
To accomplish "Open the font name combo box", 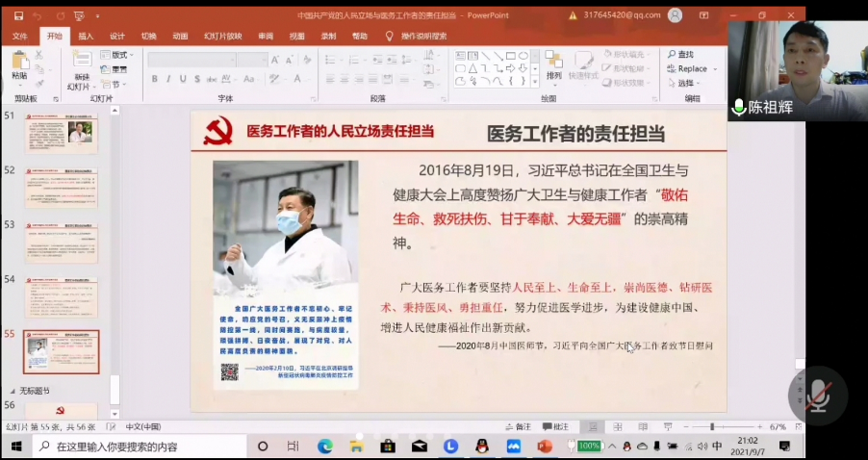I will [191, 60].
